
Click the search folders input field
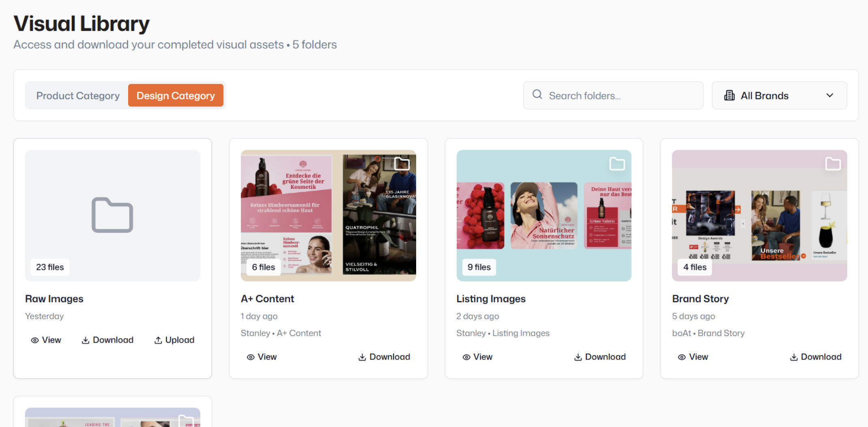point(612,95)
